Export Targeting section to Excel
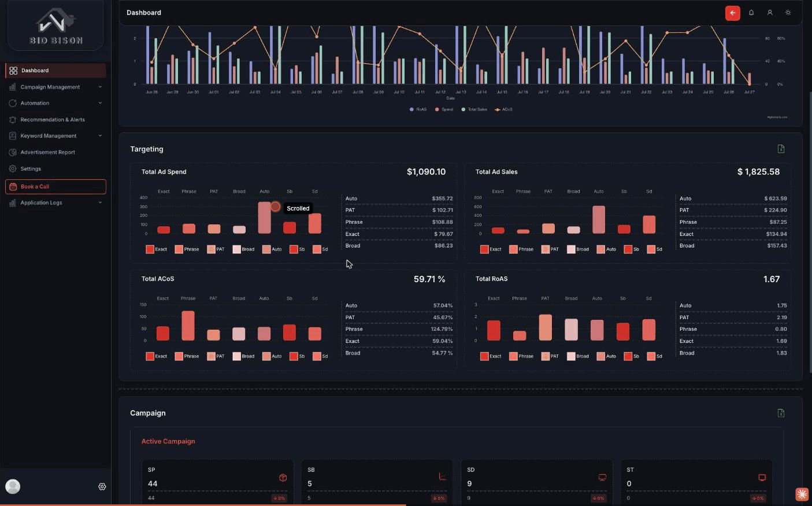 pos(781,149)
